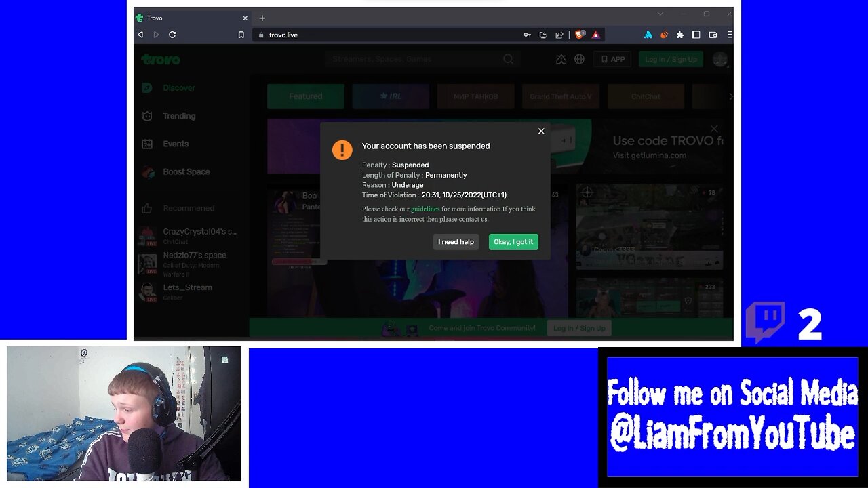Image resolution: width=868 pixels, height=488 pixels.
Task: Open the stream thumbnail with 78 viewers
Action: click(x=650, y=227)
